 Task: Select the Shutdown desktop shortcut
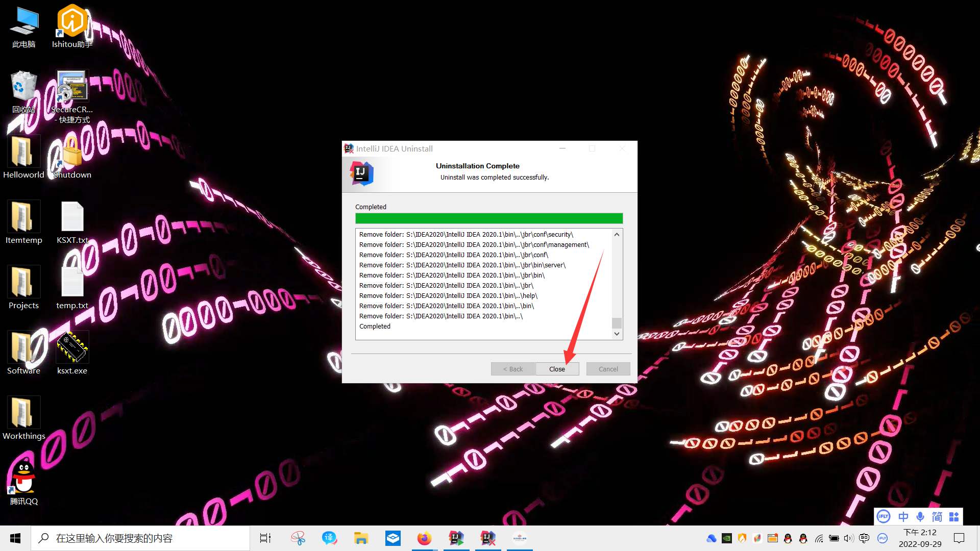pyautogui.click(x=72, y=152)
